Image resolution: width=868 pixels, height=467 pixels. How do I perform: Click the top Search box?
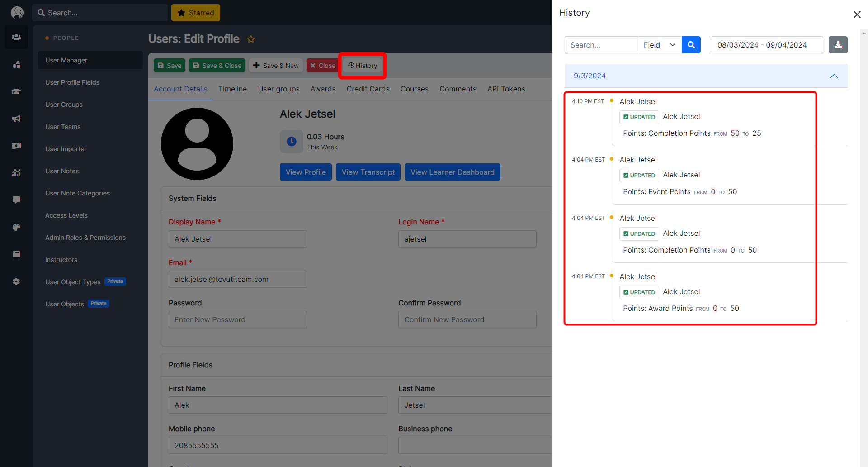pos(100,13)
